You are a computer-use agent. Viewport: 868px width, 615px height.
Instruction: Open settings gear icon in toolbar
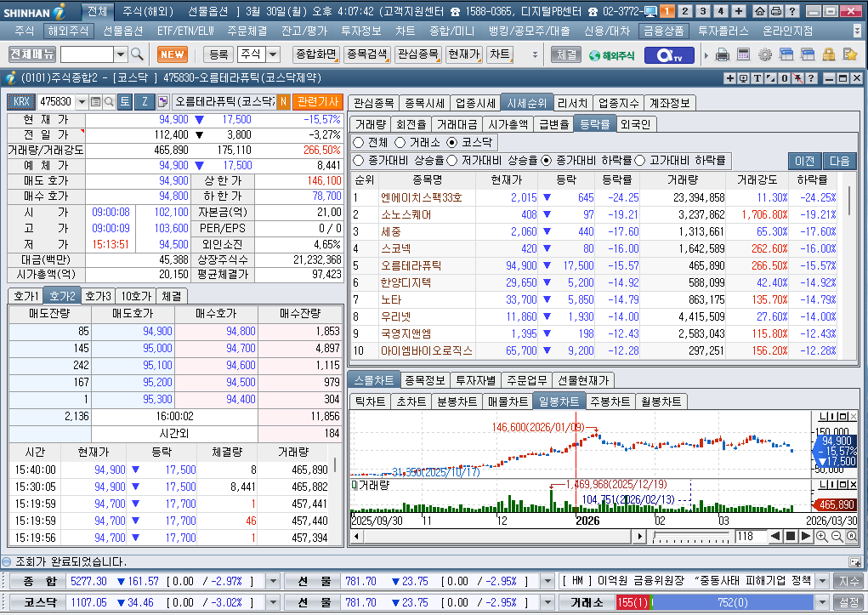pos(765,54)
